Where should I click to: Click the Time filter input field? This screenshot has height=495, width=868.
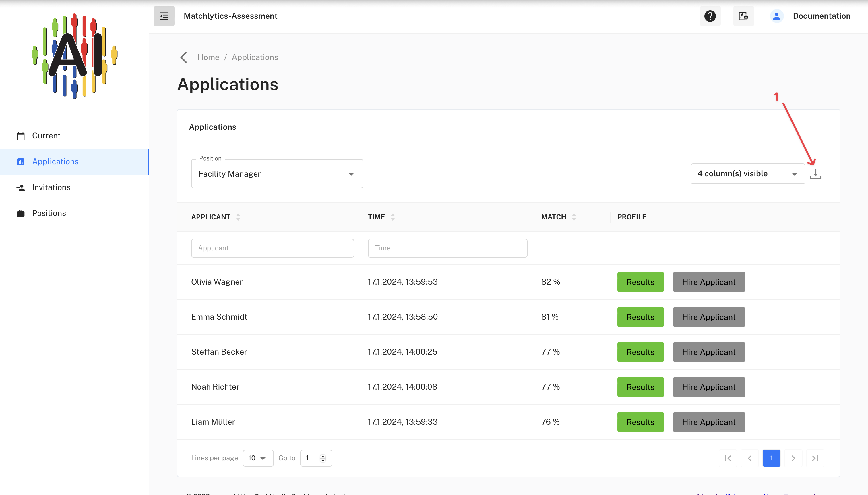coord(447,248)
